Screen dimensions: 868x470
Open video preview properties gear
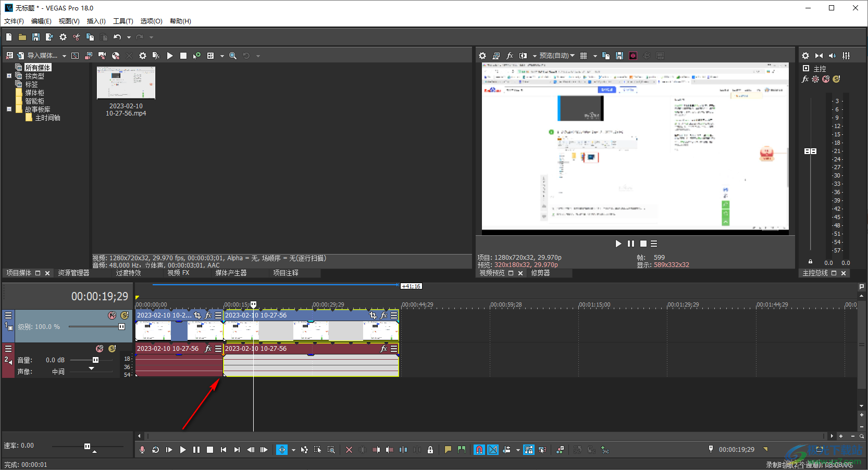click(482, 56)
